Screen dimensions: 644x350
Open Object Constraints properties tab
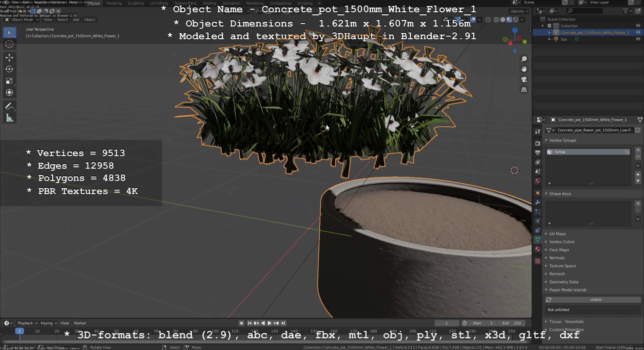538,230
